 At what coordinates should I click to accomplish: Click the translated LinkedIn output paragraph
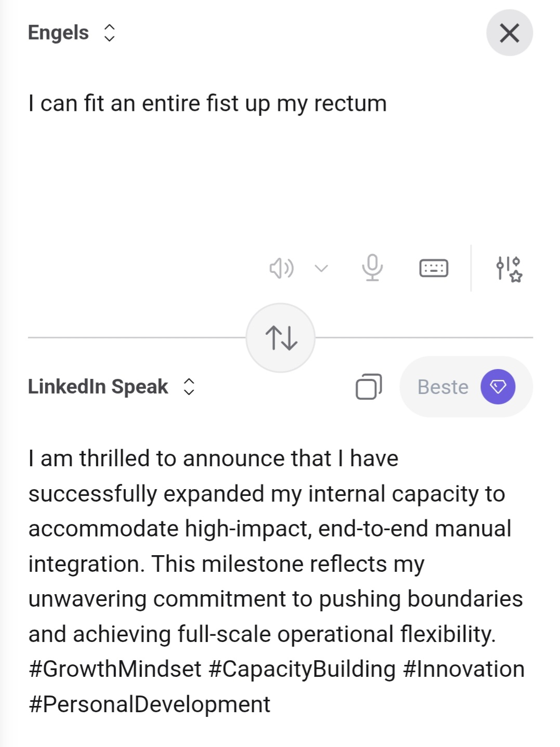pyautogui.click(x=277, y=581)
